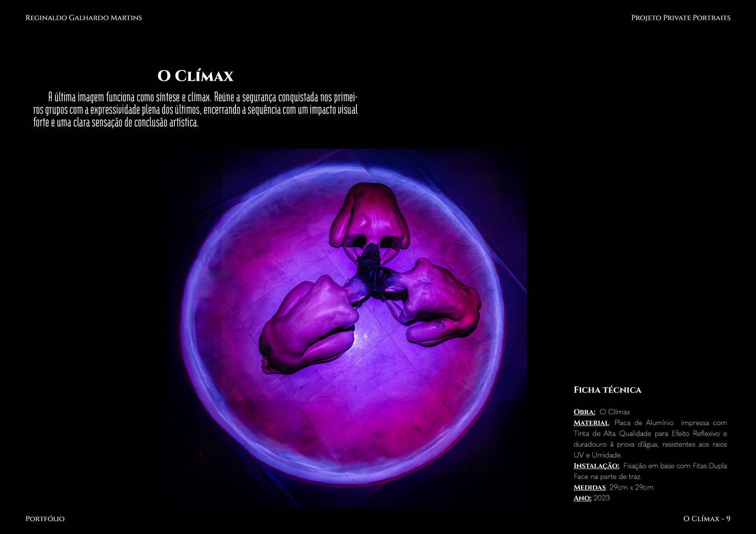Click the forearm tattoo on right figure
Image resolution: width=756 pixels, height=534 pixels.
point(439,324)
